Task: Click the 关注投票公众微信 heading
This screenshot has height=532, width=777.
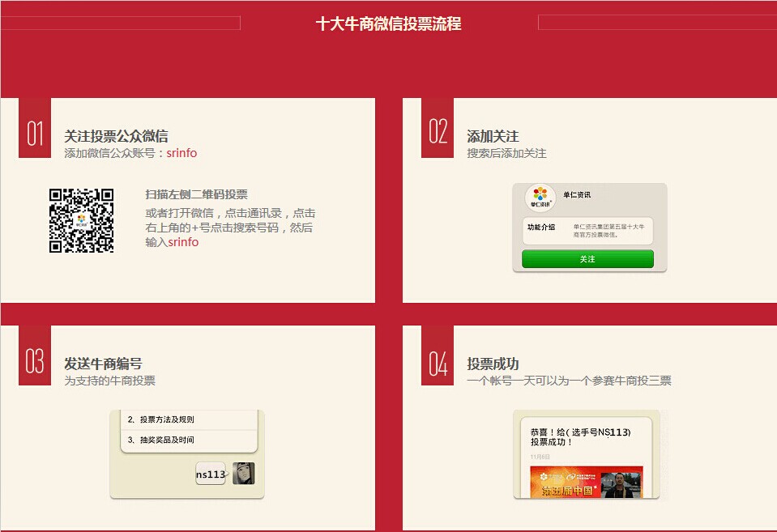Action: 116,136
